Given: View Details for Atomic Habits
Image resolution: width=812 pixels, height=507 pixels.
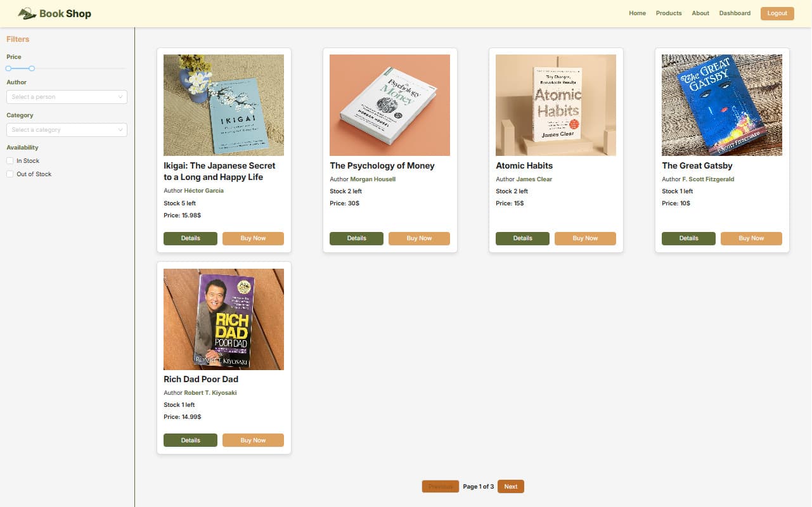Looking at the screenshot, I should coord(522,238).
